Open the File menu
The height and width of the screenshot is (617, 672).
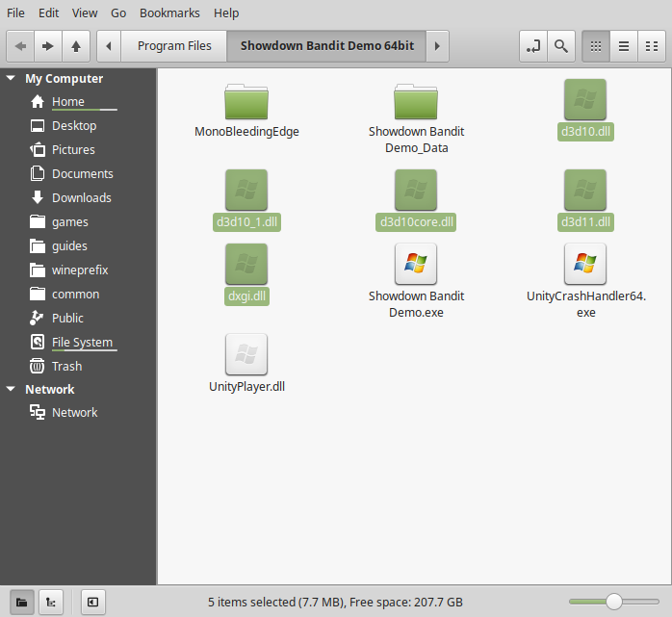15,13
